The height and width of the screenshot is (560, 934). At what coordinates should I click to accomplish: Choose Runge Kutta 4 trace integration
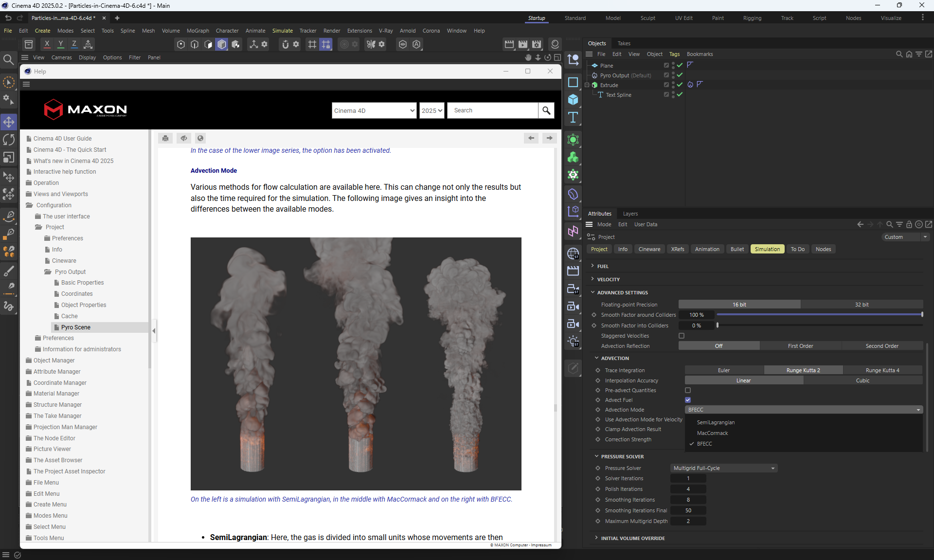tap(882, 370)
